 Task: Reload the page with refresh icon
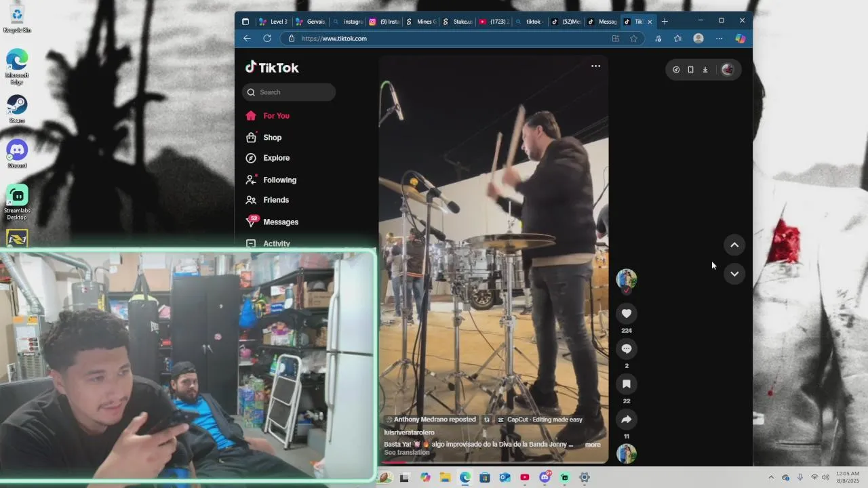[267, 39]
